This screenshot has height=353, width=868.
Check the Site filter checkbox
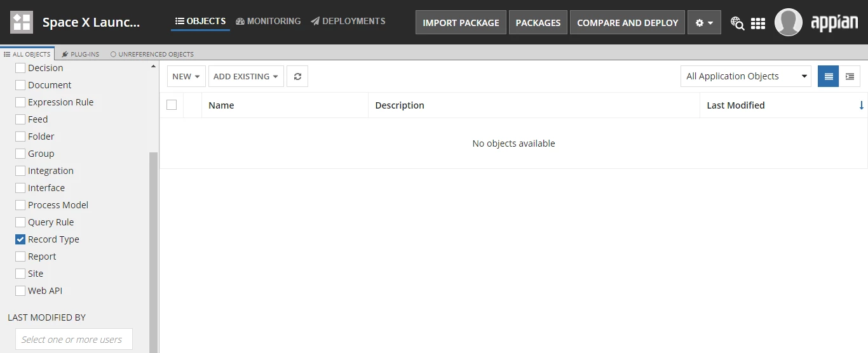coord(20,274)
